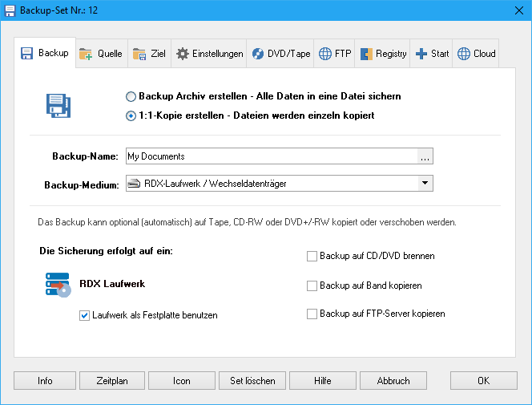This screenshot has height=405, width=532.
Task: Switch to the Quelle tab
Action: 102,54
